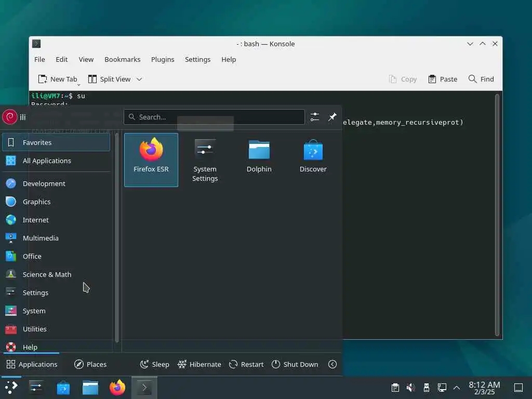Launch Discover from Favorites grid
The width and height of the screenshot is (532, 399).
coord(313,160)
